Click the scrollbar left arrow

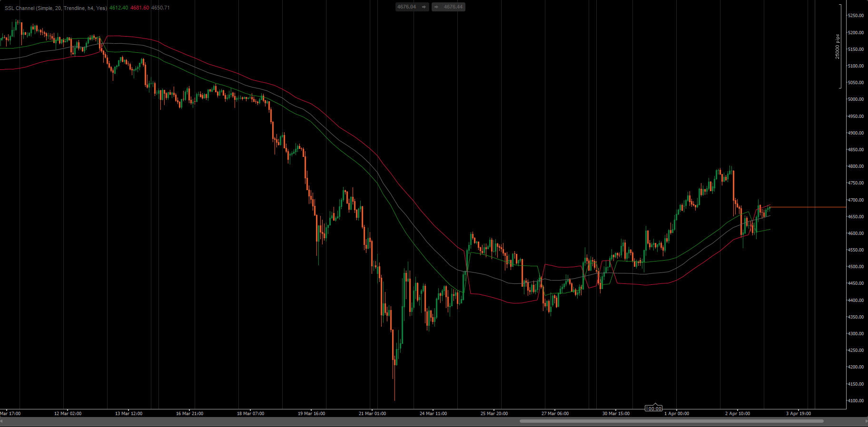pos(3,421)
